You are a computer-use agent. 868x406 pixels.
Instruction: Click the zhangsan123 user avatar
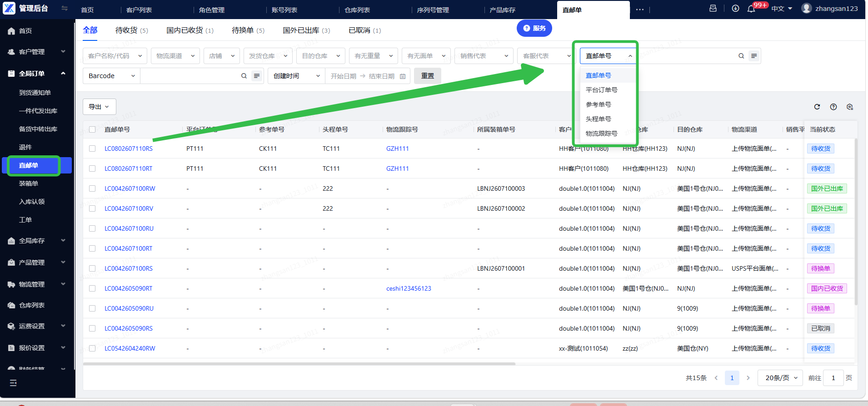coord(807,8)
